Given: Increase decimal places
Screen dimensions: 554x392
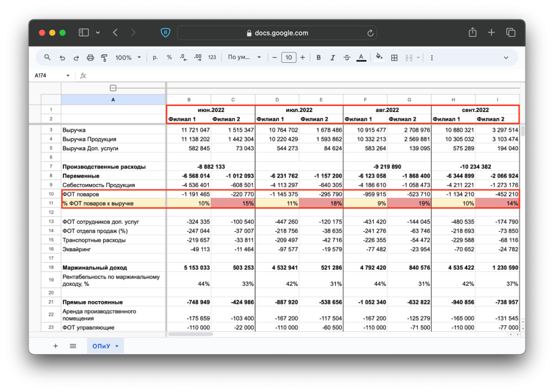Looking at the screenshot, I should (x=198, y=58).
